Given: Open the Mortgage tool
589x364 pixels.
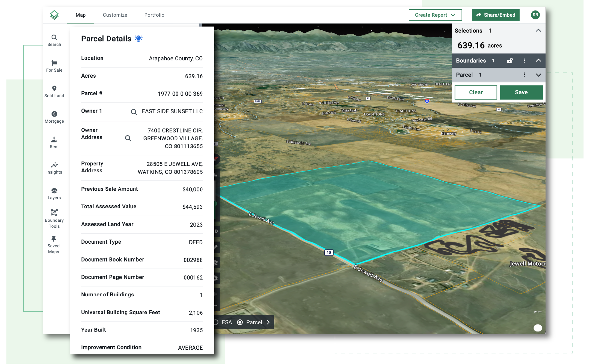Looking at the screenshot, I should pyautogui.click(x=54, y=117).
